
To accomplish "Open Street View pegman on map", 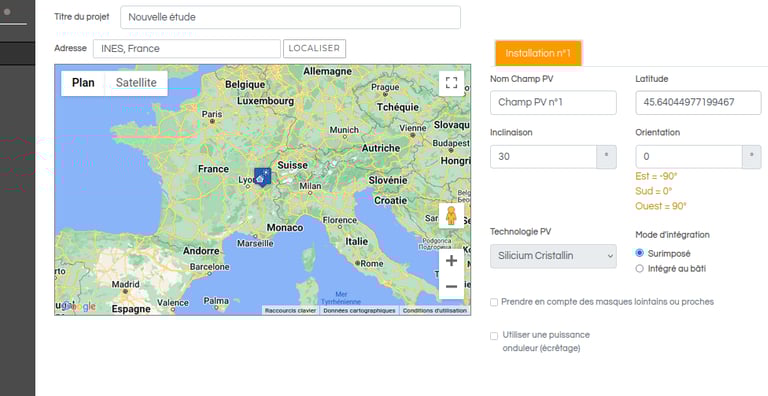I will coord(451,216).
